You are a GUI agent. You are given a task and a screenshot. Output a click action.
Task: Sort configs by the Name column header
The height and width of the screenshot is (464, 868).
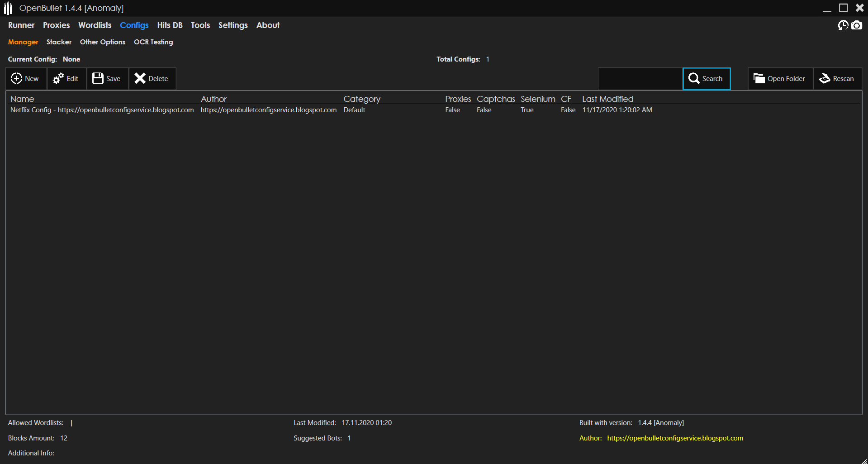click(x=22, y=99)
